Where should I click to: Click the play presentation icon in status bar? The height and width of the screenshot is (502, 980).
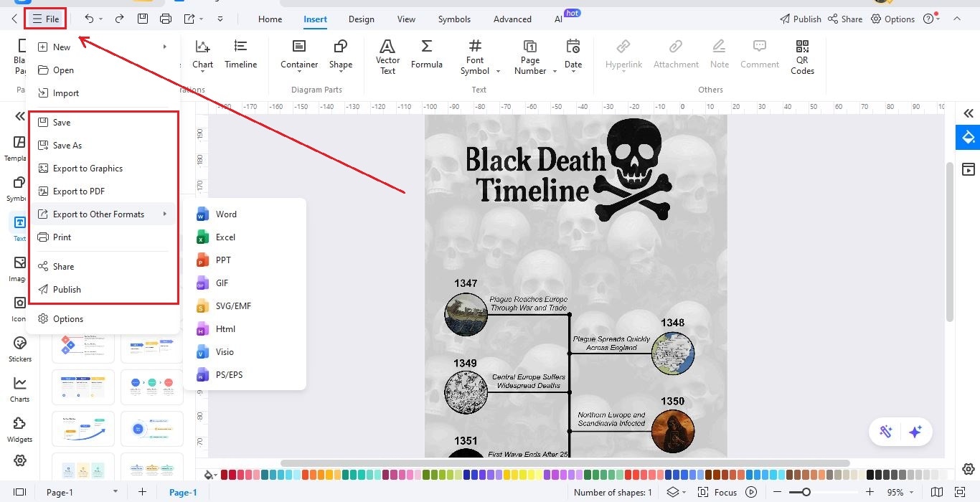[751, 492]
